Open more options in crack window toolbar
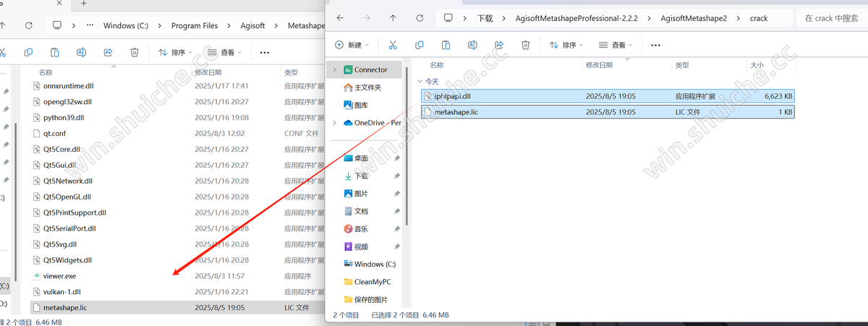 point(655,45)
